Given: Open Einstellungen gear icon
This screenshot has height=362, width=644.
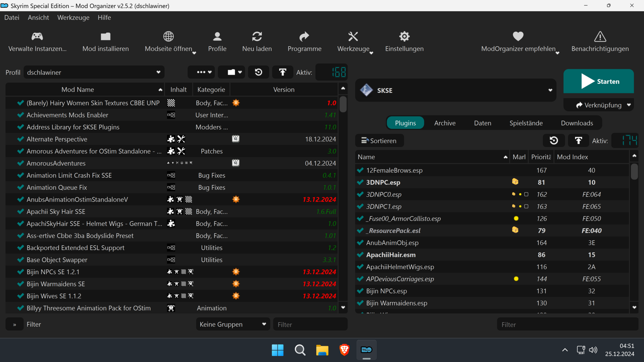Looking at the screenshot, I should click(x=405, y=36).
